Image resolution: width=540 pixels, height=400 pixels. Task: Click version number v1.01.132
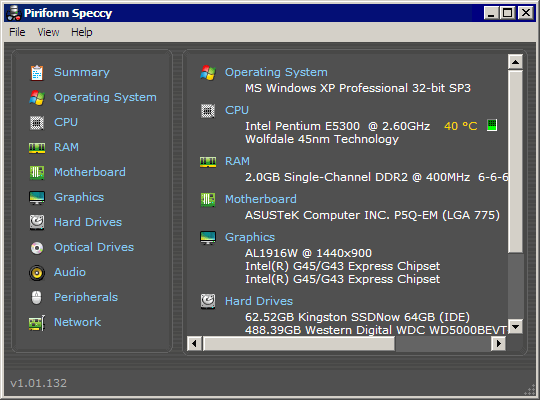[39, 383]
